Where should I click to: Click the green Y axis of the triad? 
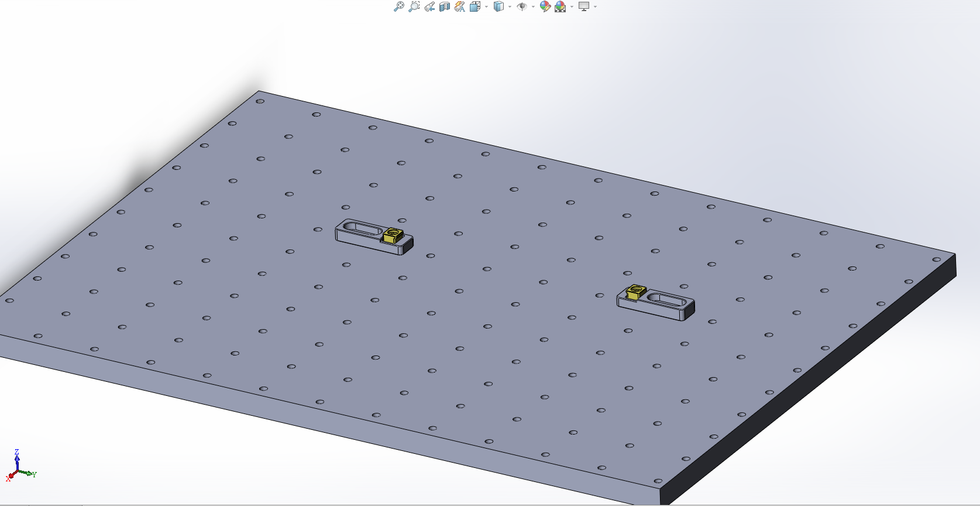tap(27, 473)
